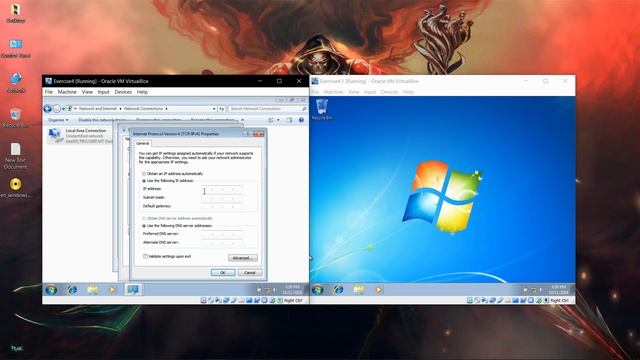Open Machine menu in Exercise4 VirtualBox window
Screen dimensions: 640x360
67,92
